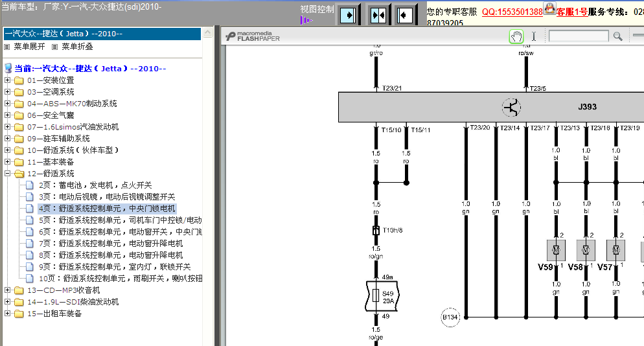Image resolution: width=644 pixels, height=346 pixels.
Task: Click the T10h/8 connector label
Action: pos(393,230)
